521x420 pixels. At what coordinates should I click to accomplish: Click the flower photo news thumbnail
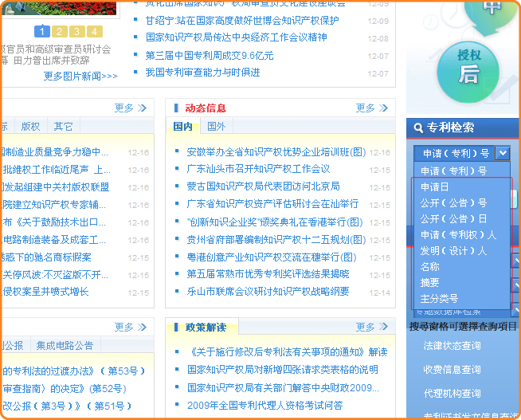(59, 8)
